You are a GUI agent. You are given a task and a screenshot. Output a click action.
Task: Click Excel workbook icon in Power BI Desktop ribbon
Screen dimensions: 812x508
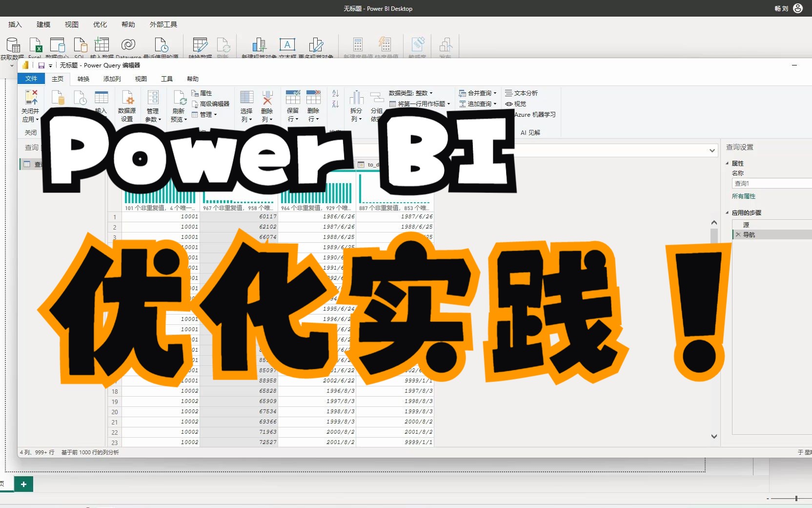(x=35, y=45)
